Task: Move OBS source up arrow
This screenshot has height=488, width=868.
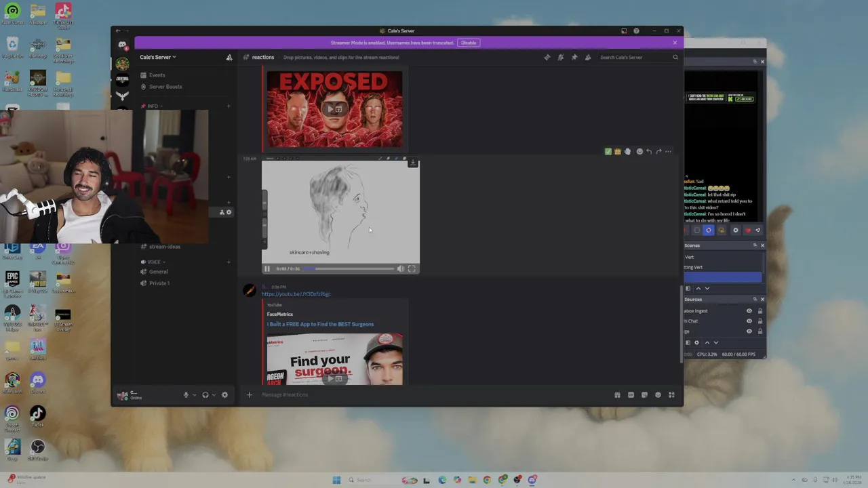Action: 707,343
